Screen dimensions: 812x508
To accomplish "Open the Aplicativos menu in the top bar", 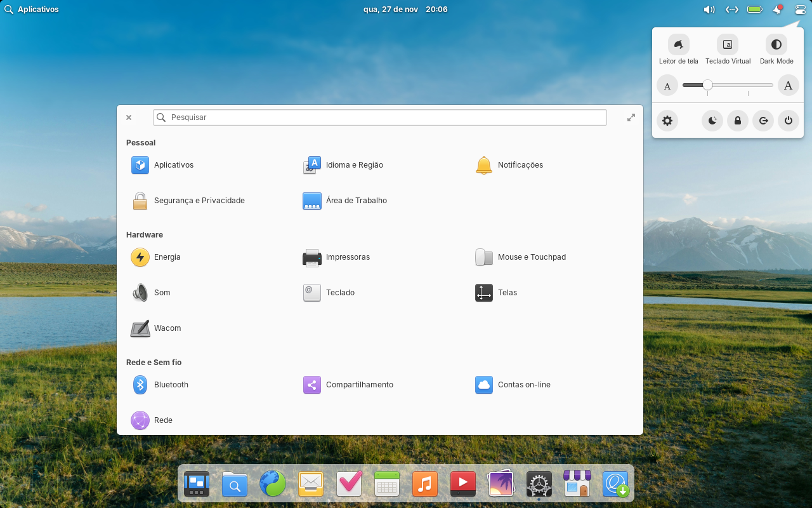I will [x=32, y=10].
